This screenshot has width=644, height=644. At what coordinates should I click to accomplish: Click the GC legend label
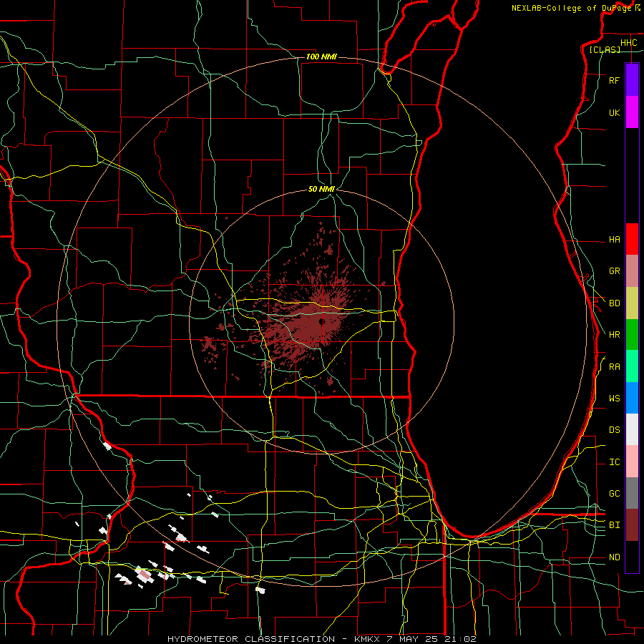[614, 494]
